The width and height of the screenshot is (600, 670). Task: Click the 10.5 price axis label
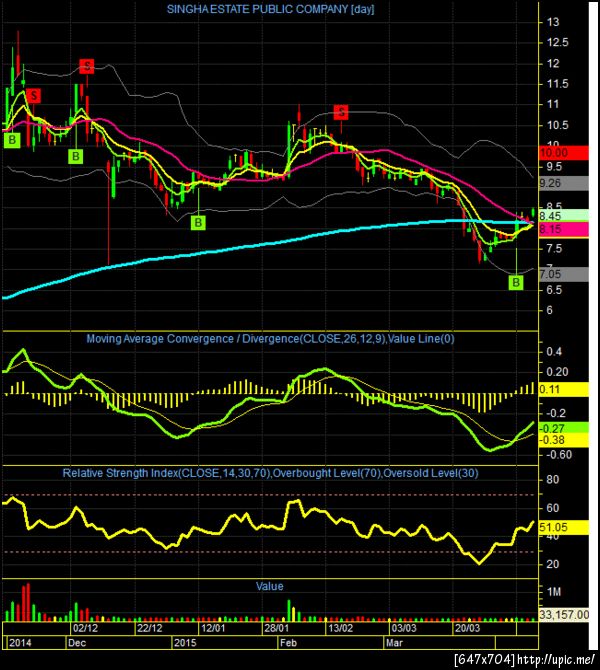click(x=558, y=125)
